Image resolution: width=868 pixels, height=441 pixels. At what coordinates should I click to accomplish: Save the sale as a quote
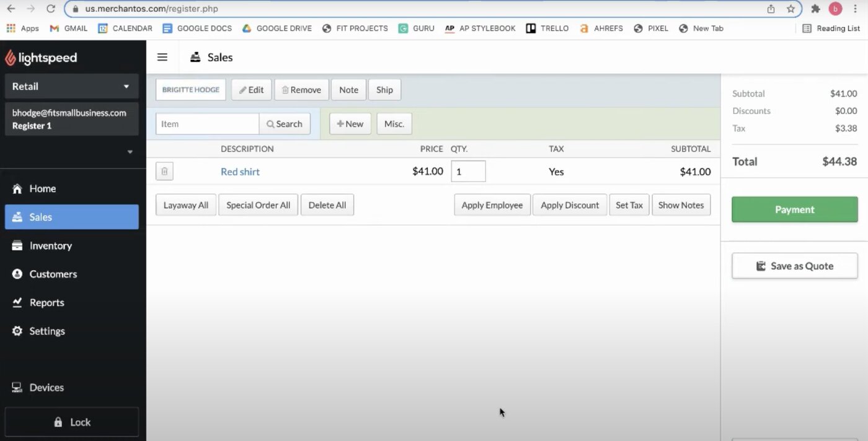pyautogui.click(x=794, y=266)
